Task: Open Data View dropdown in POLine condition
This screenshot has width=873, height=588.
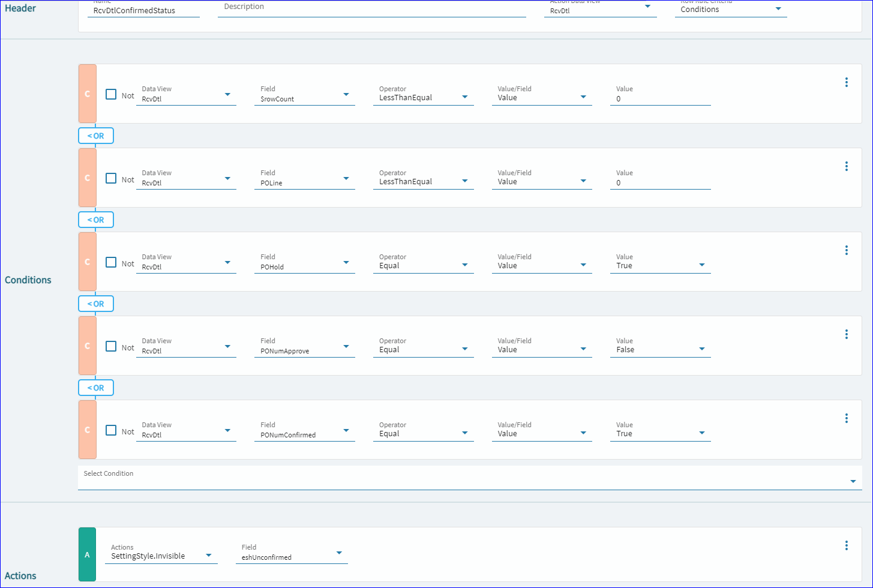Action: pyautogui.click(x=186, y=179)
